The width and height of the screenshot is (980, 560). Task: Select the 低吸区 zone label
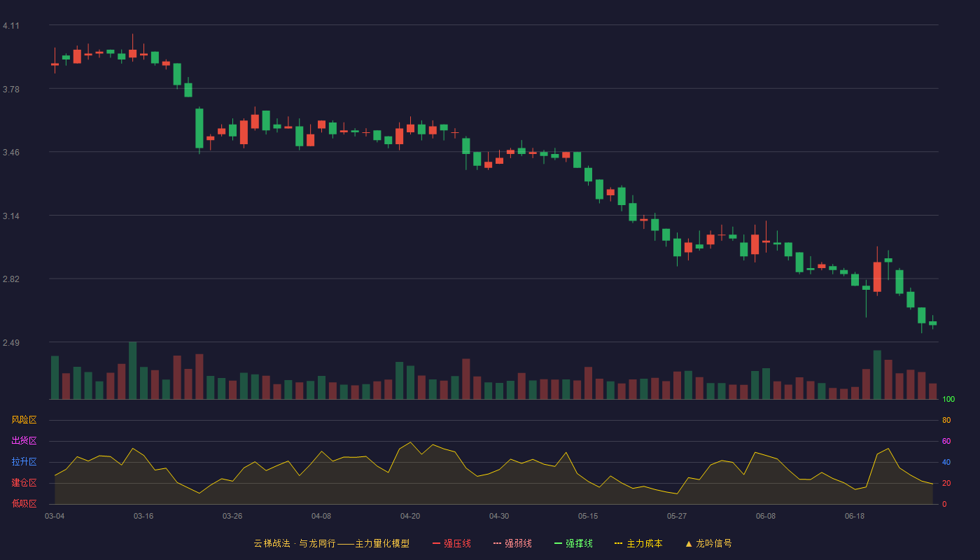(24, 503)
